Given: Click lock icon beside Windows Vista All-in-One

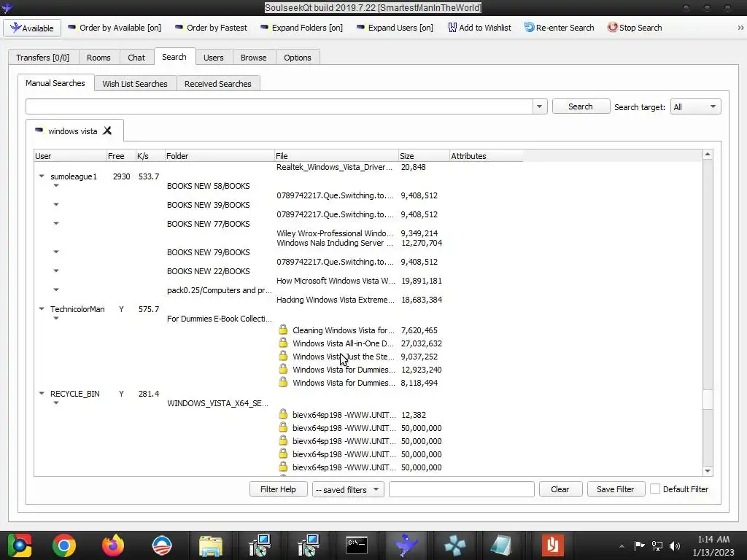Looking at the screenshot, I should click(283, 343).
